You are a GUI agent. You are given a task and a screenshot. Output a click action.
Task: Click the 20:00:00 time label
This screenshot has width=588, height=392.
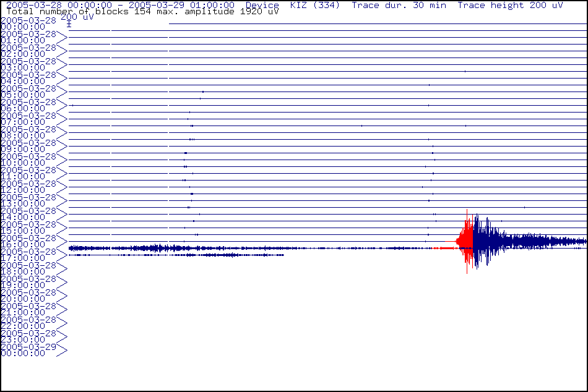click(23, 299)
